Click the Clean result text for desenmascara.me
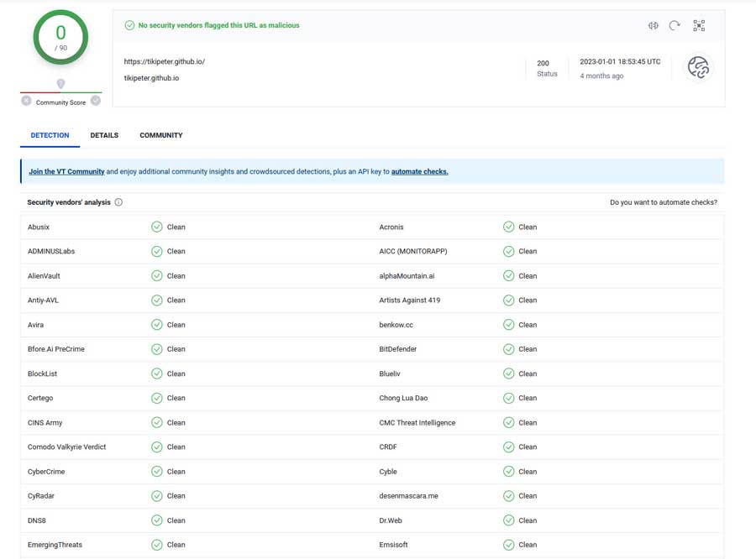The image size is (756, 559). 528,496
